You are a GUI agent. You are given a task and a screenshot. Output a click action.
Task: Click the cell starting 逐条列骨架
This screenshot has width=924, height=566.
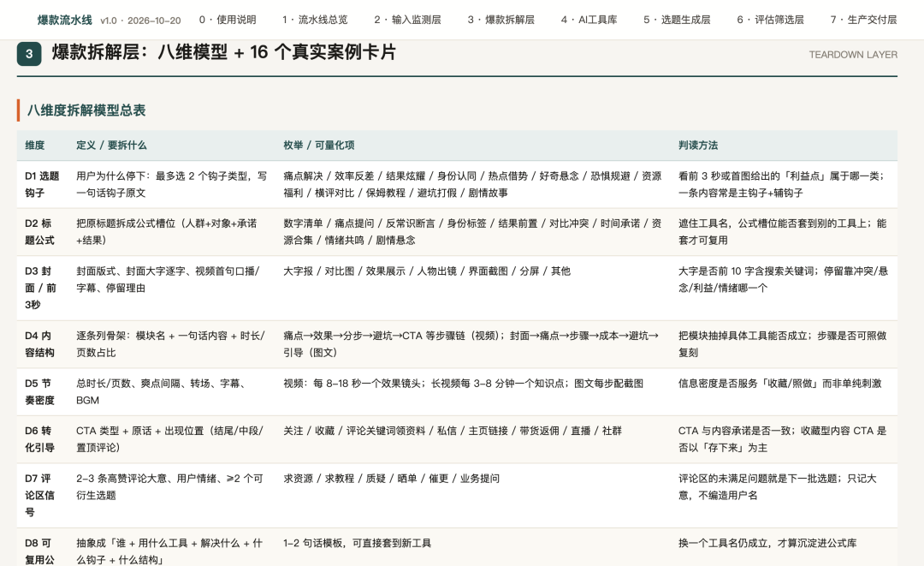171,344
